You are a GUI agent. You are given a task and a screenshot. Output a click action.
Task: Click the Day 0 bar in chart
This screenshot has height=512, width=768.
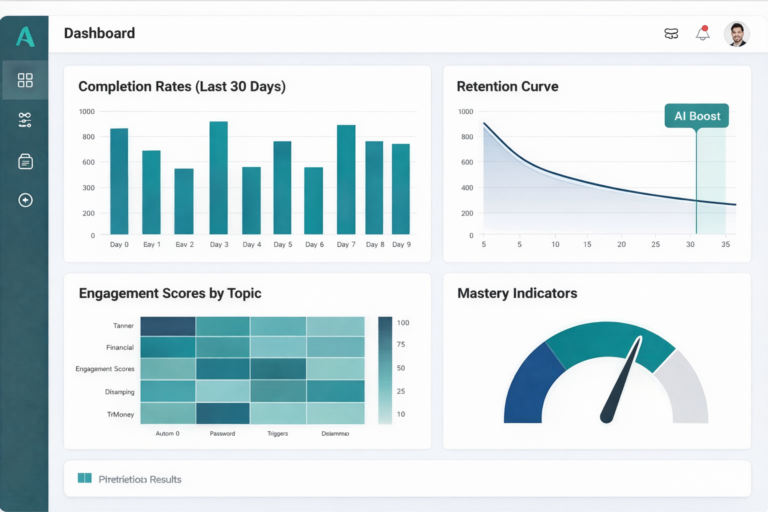click(119, 181)
